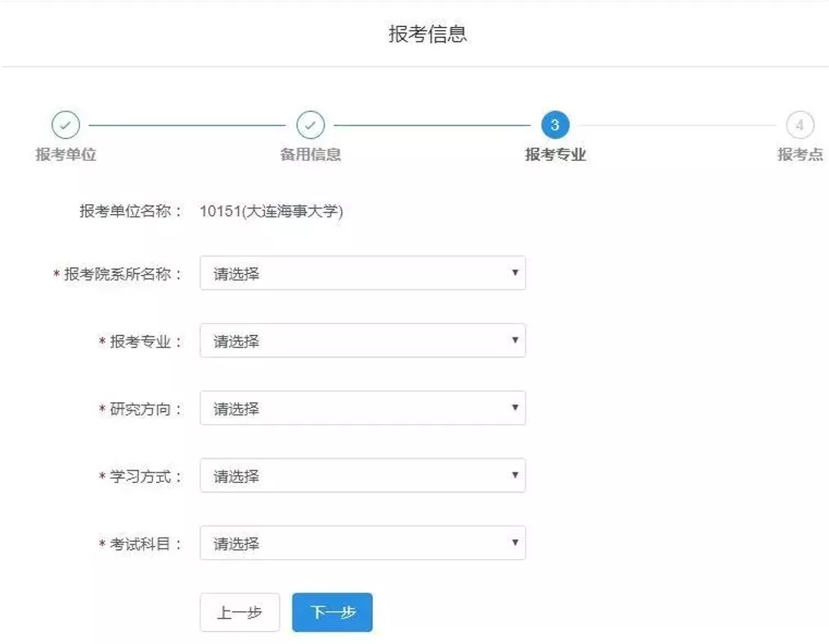Image resolution: width=829 pixels, height=644 pixels.
Task: Click the 备用信息 checkmark step circle
Action: click(x=311, y=125)
